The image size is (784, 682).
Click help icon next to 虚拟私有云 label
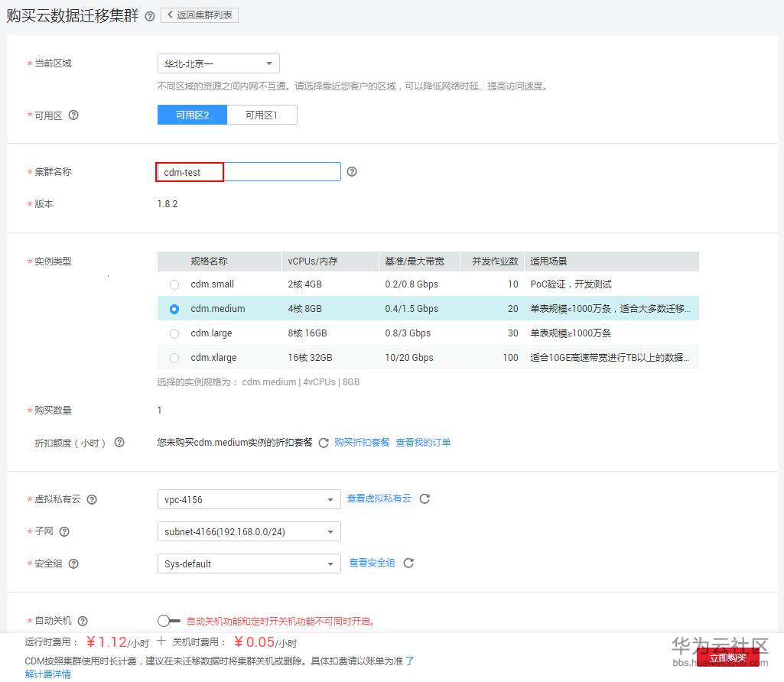coord(92,499)
